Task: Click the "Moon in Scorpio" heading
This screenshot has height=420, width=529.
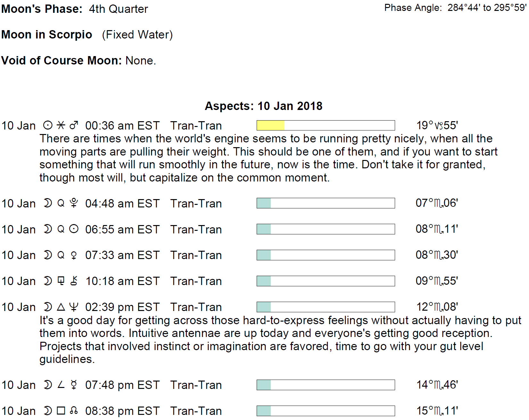Action: tap(47, 35)
